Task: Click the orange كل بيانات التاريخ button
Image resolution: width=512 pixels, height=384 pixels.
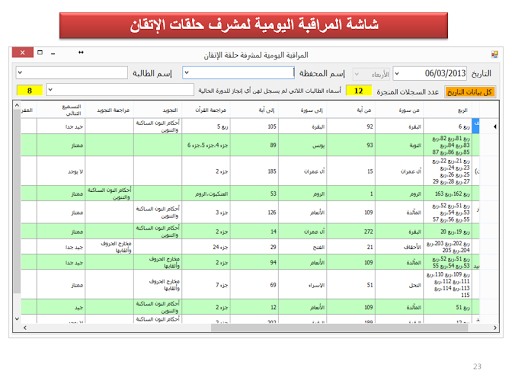Action: tap(470, 92)
